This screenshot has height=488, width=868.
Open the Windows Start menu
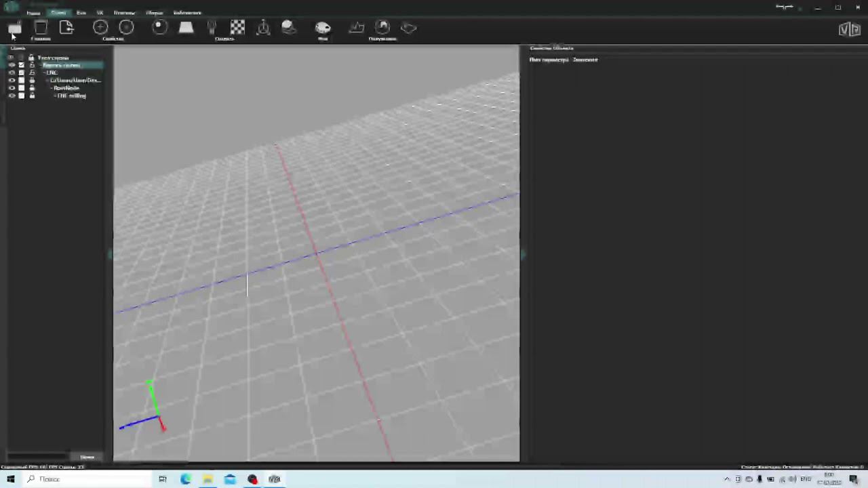[x=11, y=479]
